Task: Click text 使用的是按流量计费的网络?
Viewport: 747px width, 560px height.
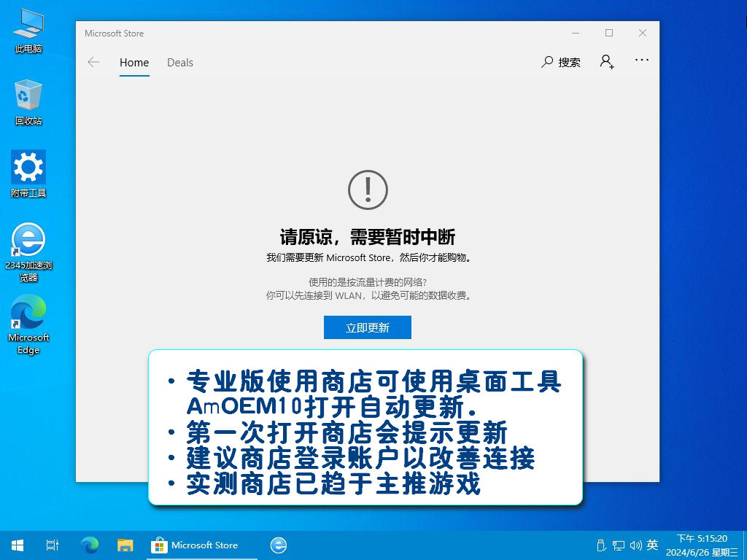Action: click(x=368, y=282)
